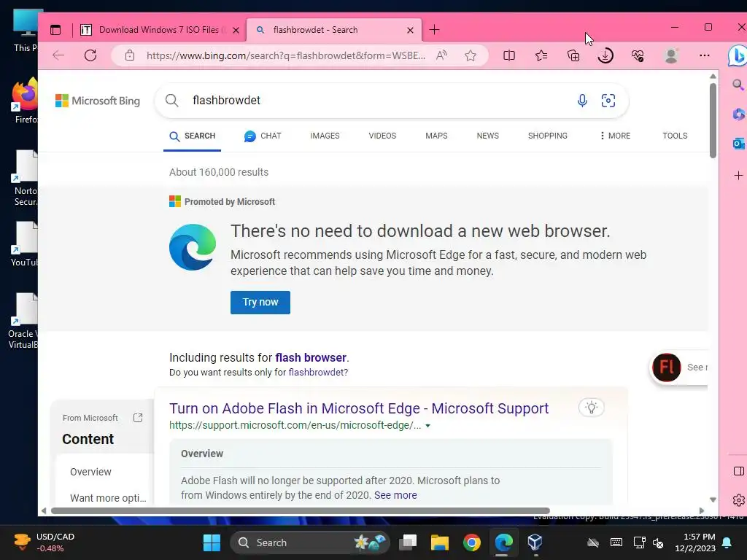Add a sidebar app with plus

[x=738, y=176]
